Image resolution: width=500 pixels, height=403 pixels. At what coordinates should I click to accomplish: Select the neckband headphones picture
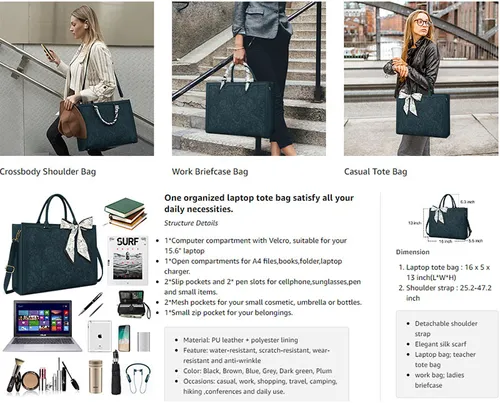pyautogui.click(x=138, y=378)
